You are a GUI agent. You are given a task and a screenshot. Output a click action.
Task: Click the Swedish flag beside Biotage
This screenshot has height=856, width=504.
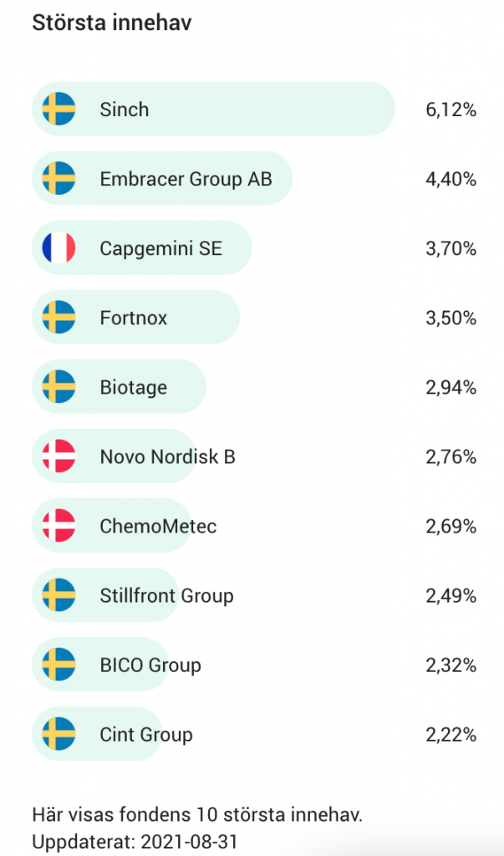point(59,387)
